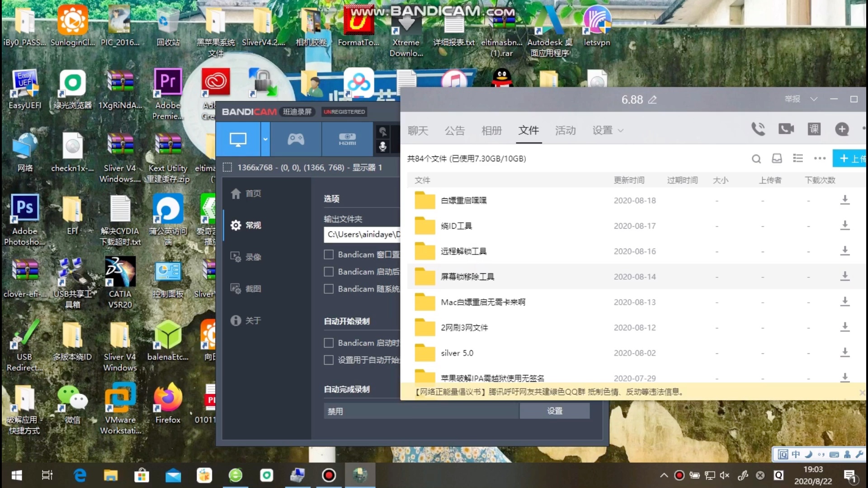Image resolution: width=868 pixels, height=488 pixels.
Task: Switch to Bandicam game recording mode
Action: [x=296, y=139]
